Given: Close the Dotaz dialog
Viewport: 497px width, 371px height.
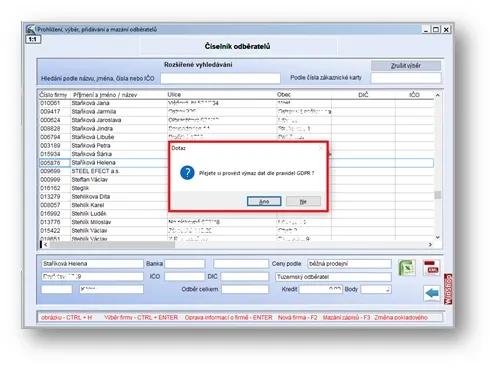Looking at the screenshot, I should [x=321, y=148].
